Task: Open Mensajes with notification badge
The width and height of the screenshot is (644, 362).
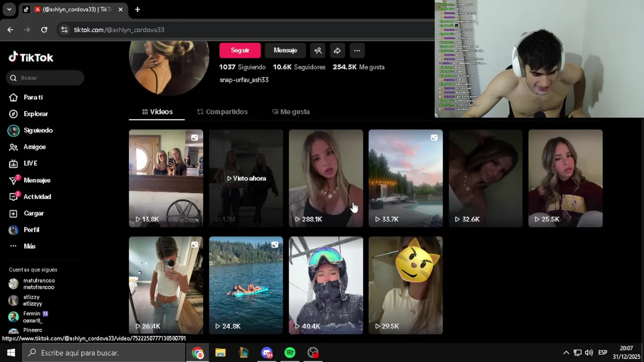Action: (30, 180)
